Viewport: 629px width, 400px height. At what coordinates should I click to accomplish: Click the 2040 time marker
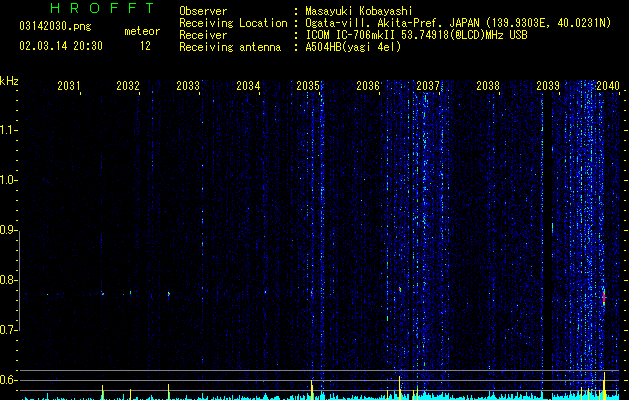click(608, 86)
